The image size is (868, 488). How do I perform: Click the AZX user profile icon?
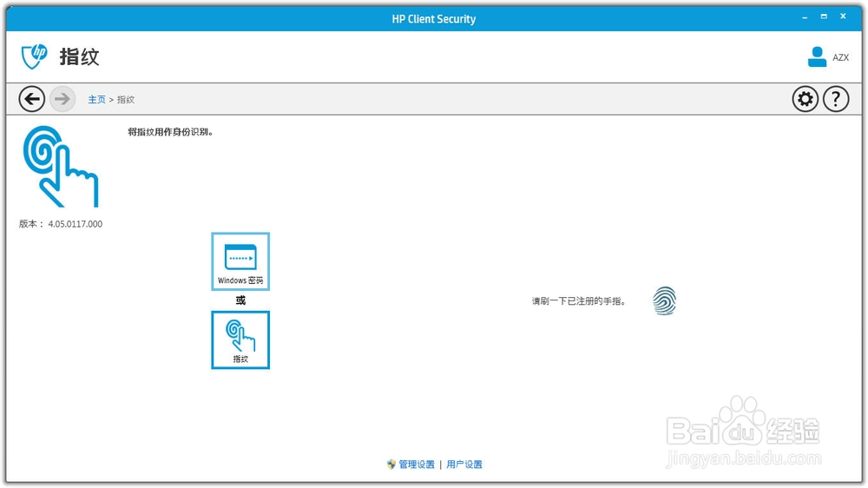coord(817,57)
